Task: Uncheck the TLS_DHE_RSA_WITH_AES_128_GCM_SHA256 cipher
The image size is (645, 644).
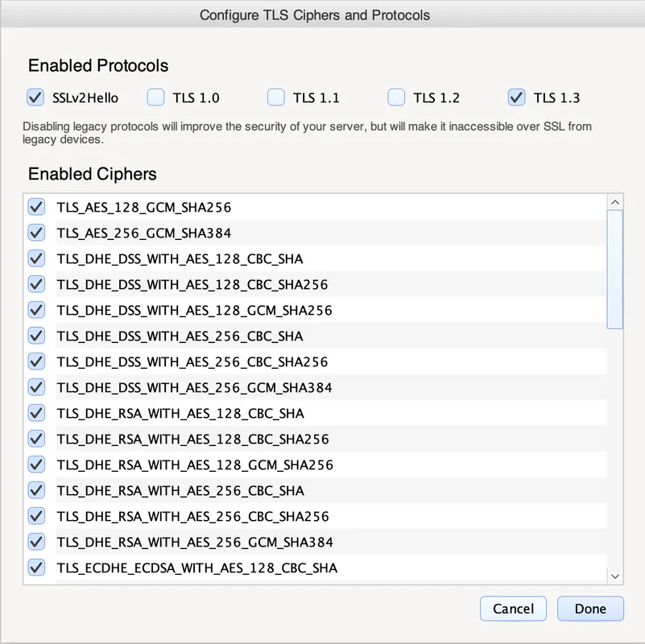Action: coord(36,464)
